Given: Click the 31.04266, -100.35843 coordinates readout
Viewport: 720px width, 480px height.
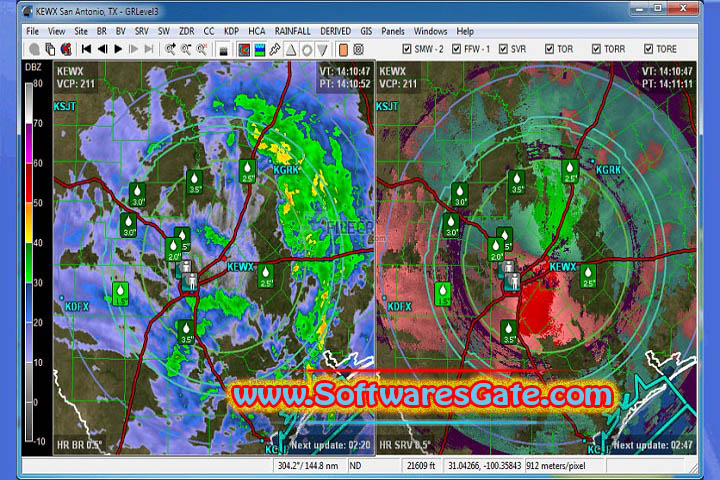Looking at the screenshot, I should coord(484,466).
